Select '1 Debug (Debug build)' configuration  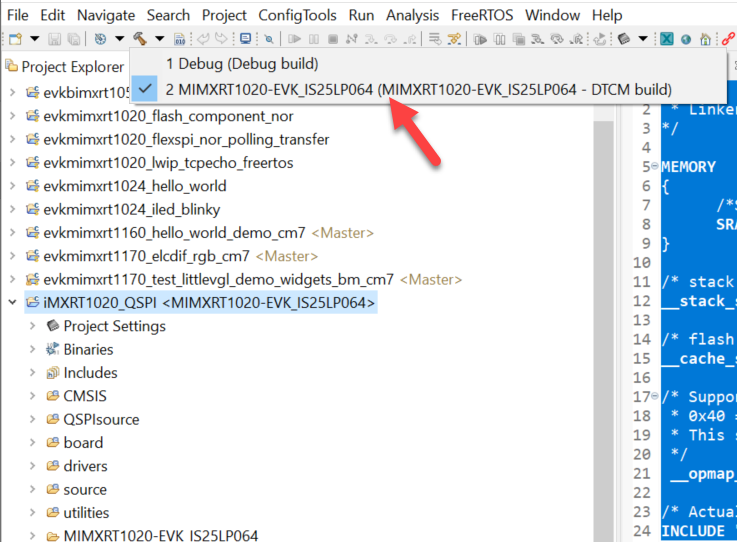428,63
